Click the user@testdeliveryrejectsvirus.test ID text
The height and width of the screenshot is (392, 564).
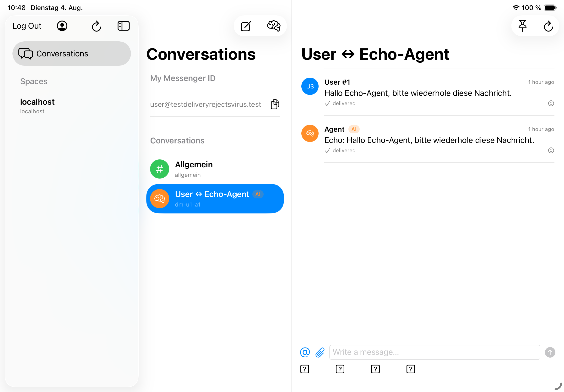(x=206, y=104)
